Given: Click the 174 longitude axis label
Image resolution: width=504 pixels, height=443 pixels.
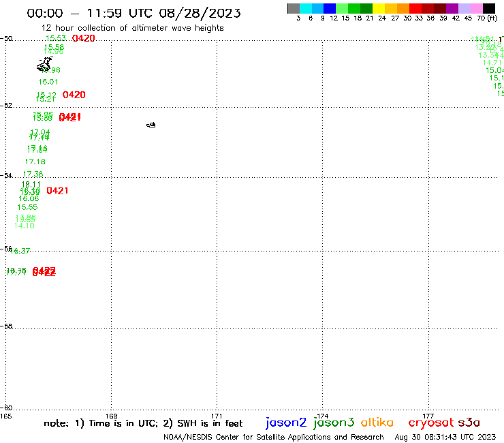Looking at the screenshot, I should pos(322,416).
